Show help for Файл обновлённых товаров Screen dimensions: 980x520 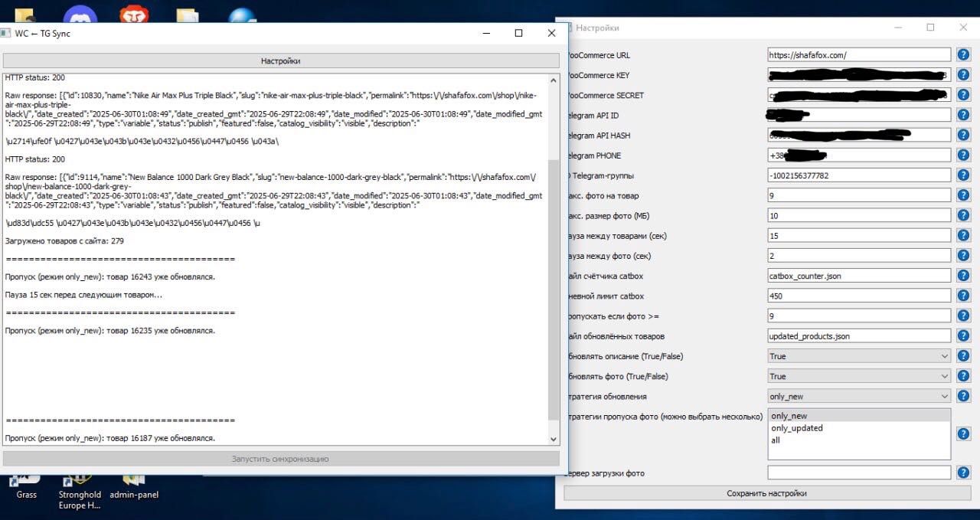(x=963, y=336)
